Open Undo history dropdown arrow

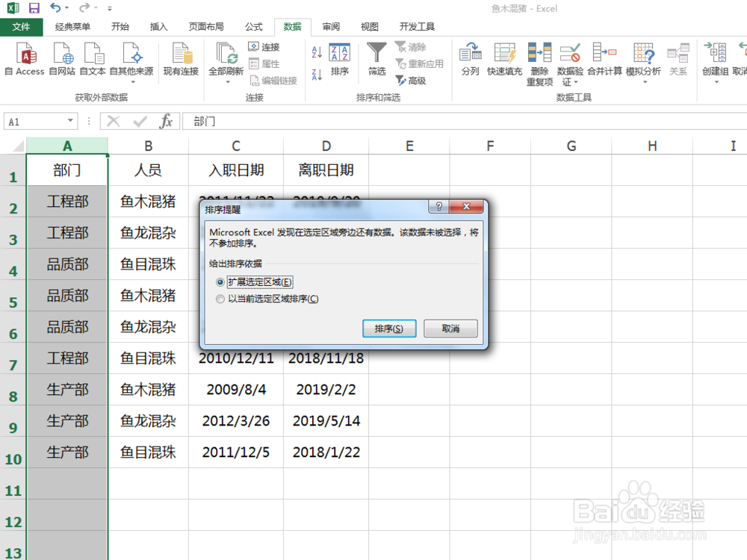[66, 8]
